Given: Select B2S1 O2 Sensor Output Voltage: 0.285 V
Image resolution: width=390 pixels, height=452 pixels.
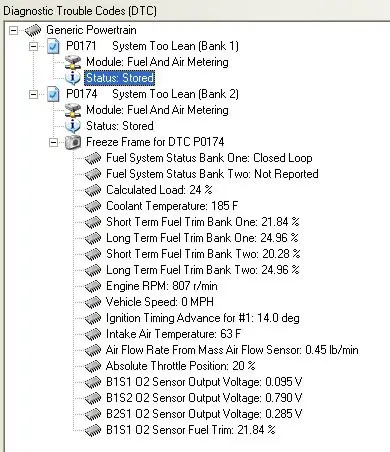Looking at the screenshot, I should 204,414.
